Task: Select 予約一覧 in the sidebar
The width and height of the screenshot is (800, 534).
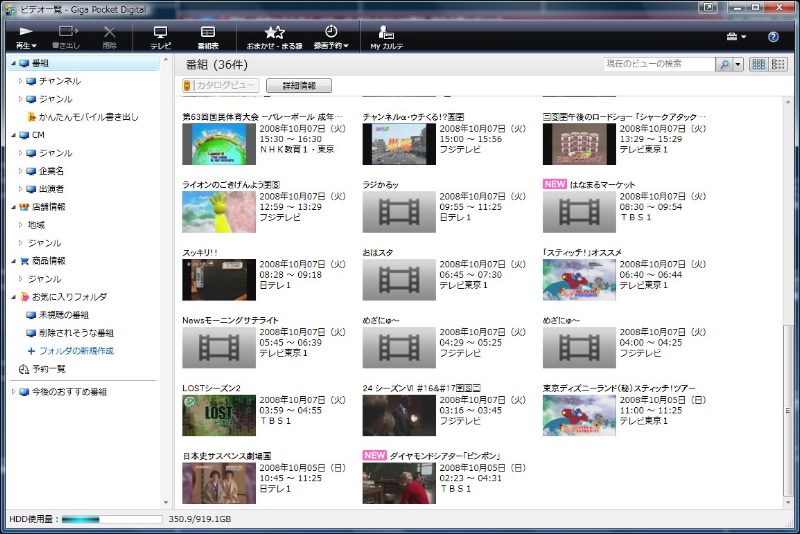Action: tap(47, 369)
